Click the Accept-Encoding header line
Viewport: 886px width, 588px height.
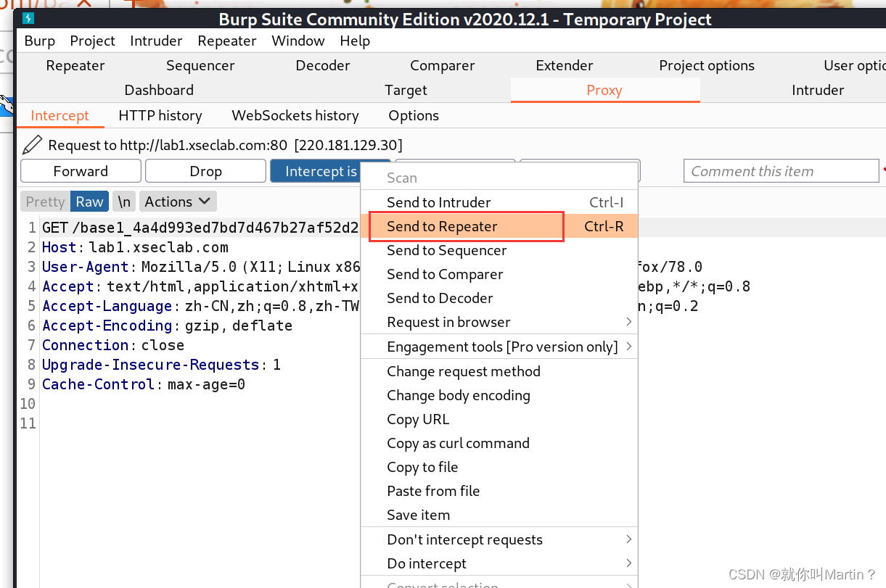tap(167, 326)
